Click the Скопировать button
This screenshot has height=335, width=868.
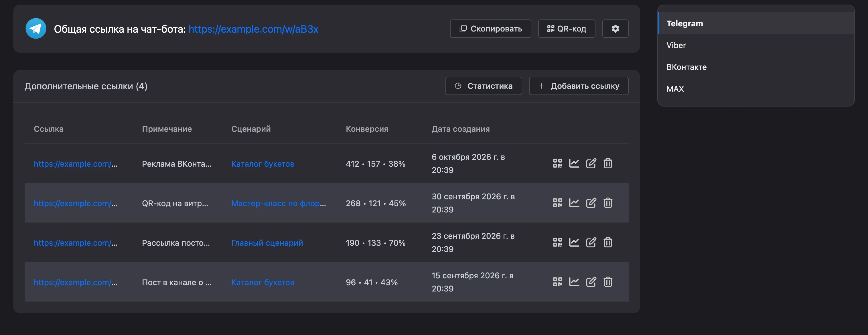pyautogui.click(x=491, y=29)
